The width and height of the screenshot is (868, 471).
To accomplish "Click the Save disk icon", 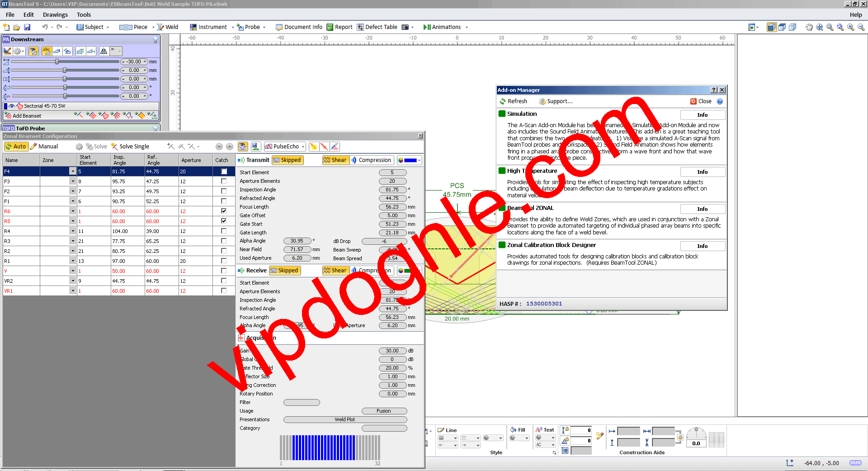I will 27,27.
